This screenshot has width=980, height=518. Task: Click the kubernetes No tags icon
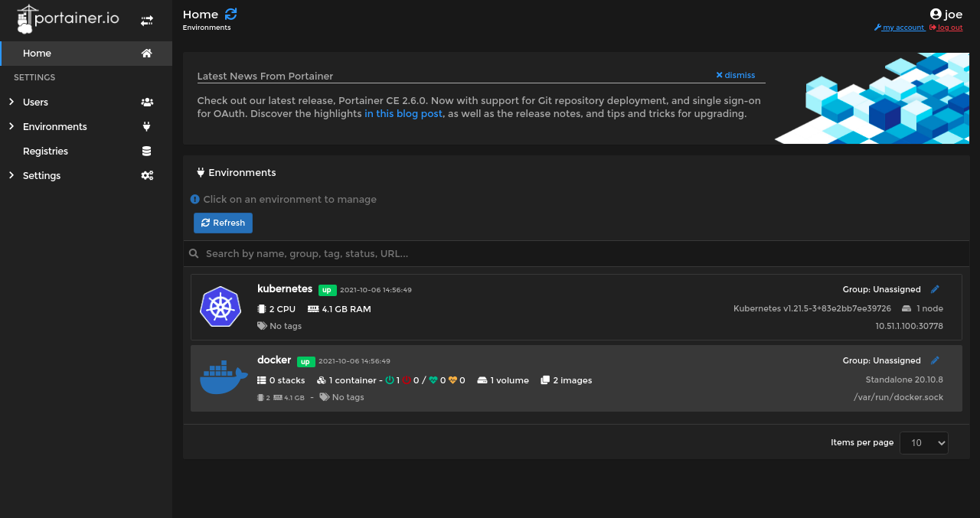(262, 326)
